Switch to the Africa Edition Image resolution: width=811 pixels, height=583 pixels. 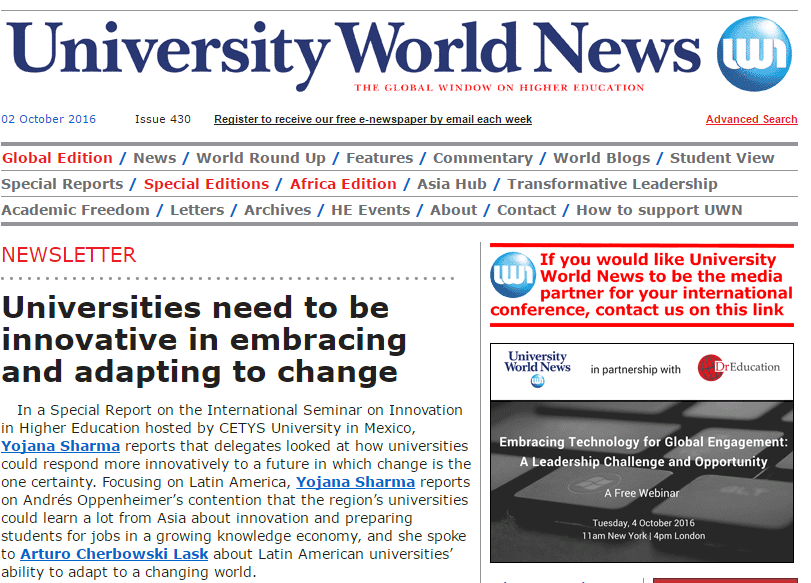pos(343,184)
